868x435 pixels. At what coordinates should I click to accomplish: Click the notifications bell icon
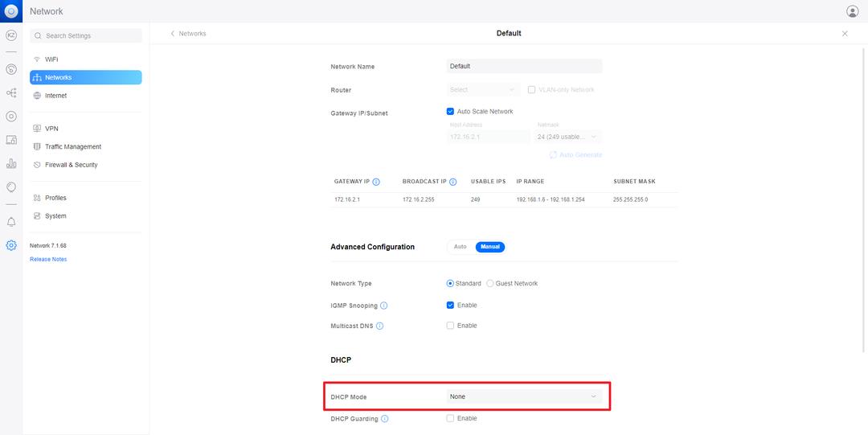pos(11,222)
